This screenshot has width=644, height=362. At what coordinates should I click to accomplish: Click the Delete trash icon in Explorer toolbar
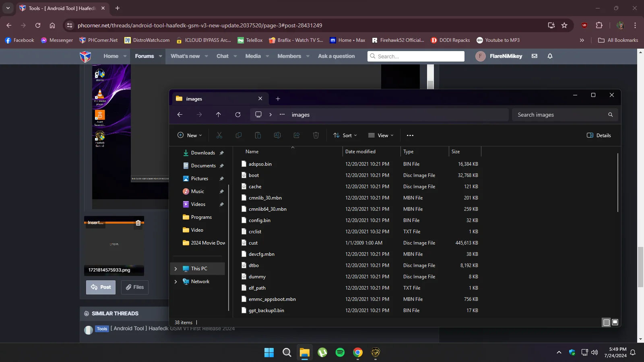(316, 136)
